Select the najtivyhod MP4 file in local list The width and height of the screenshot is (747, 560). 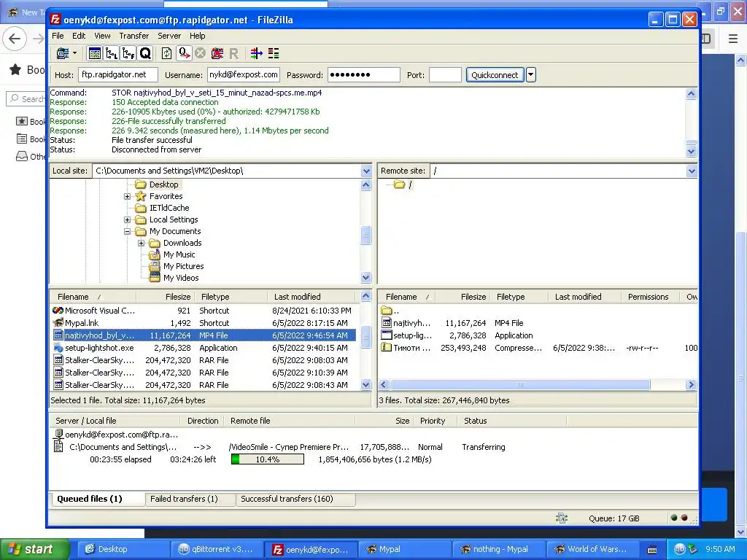coord(203,335)
